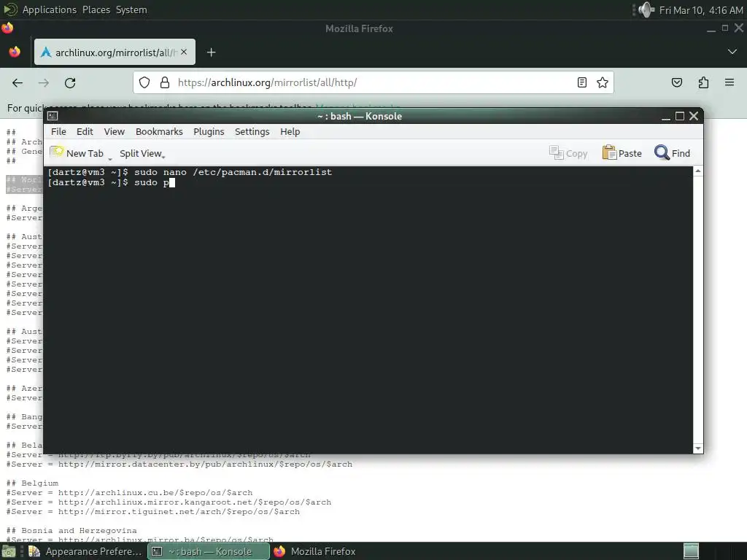This screenshot has height=560, width=747.
Task: Open Firefox tracking protection shield icon
Action: pyautogui.click(x=144, y=82)
